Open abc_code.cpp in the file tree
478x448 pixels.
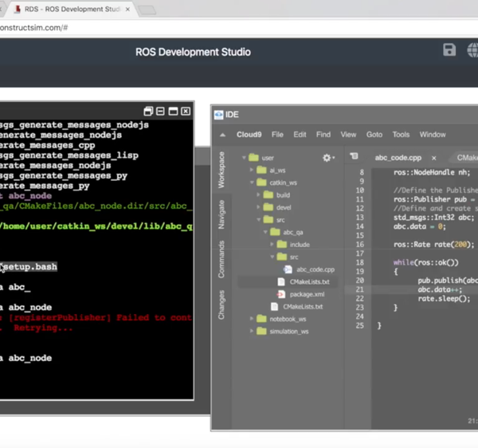[315, 269]
